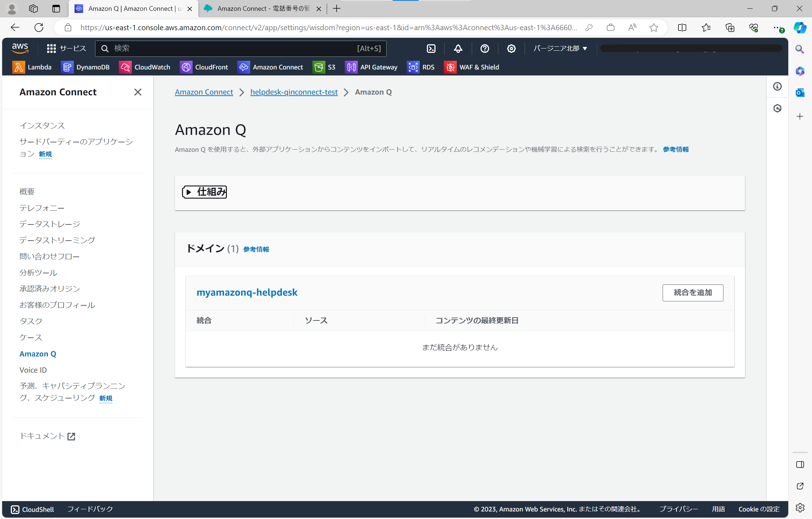Click the 統合を追加 button
Screen dimensions: 812x519
(693, 293)
